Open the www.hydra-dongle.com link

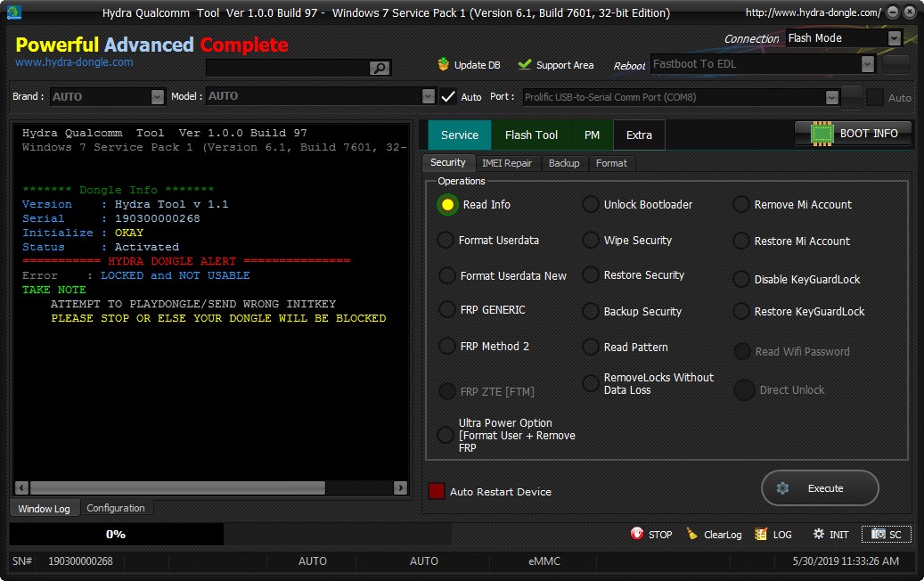pyautogui.click(x=74, y=61)
